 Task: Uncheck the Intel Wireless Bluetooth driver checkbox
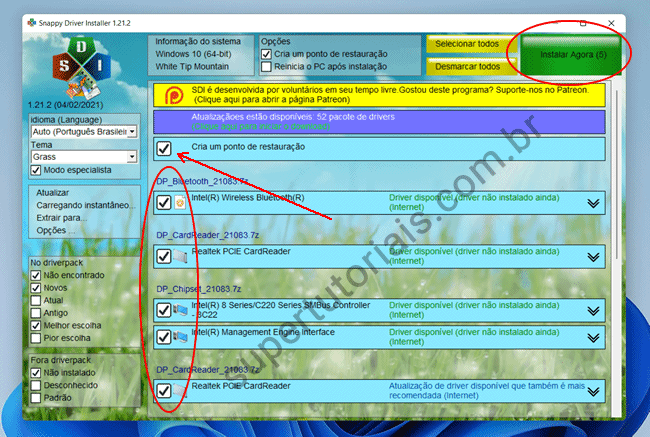[x=164, y=202]
